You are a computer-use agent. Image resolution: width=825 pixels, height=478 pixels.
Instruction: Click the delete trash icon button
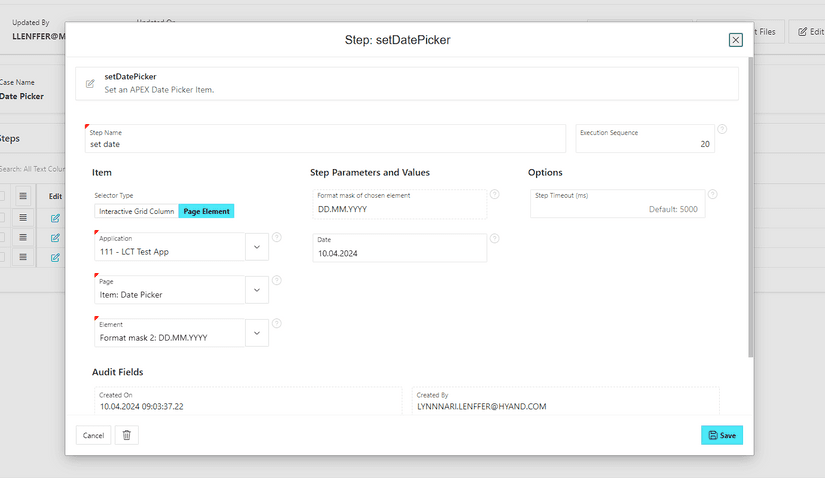(127, 435)
